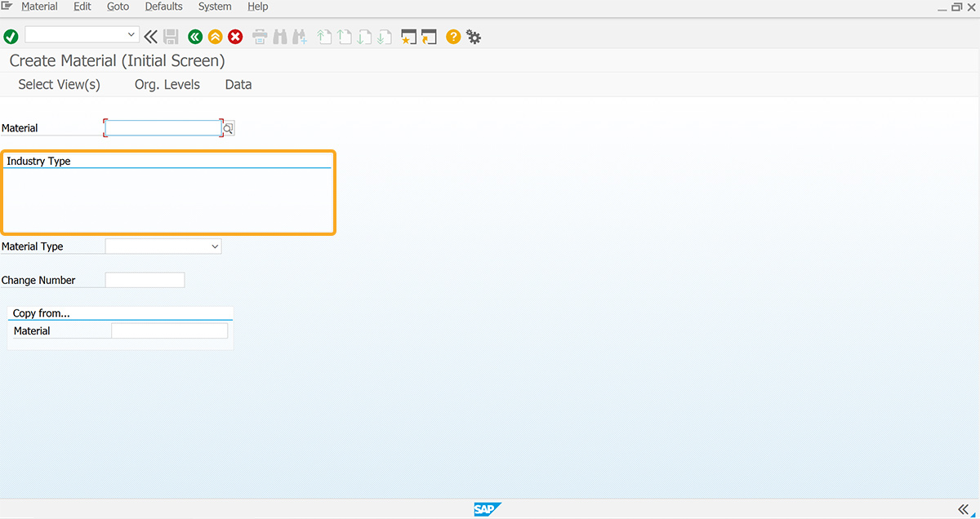Screen dimensions: 980x519
Task: Click the 'Create Material (Initial Screen)' title
Action: [117, 60]
